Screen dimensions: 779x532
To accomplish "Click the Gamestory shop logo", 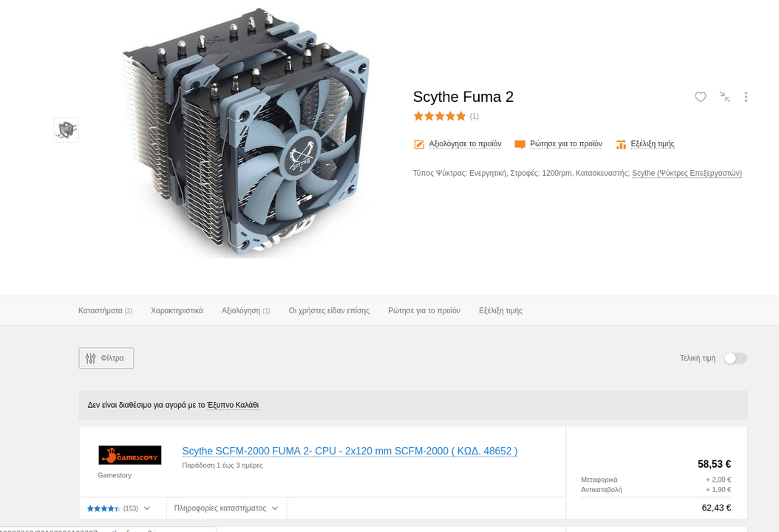I will [x=129, y=455].
